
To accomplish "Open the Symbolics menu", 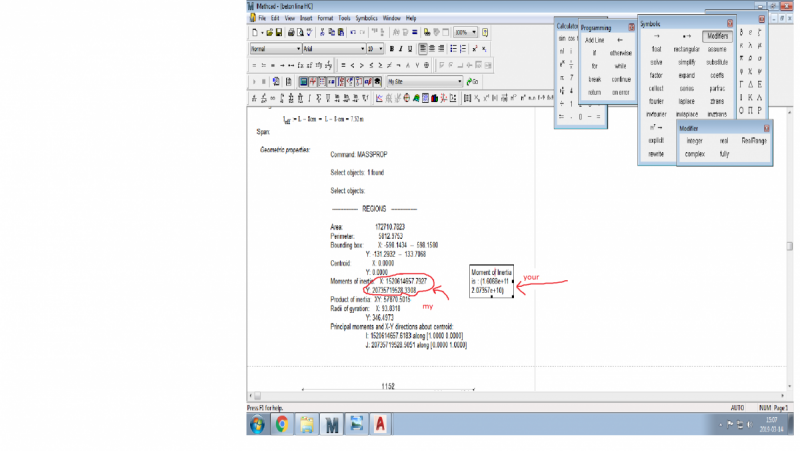I will (366, 18).
